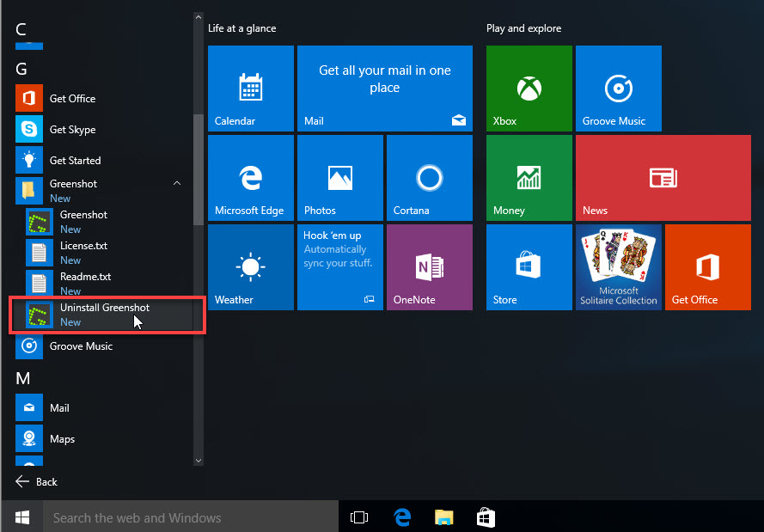Open the Store tile
This screenshot has height=532, width=764.
529,267
